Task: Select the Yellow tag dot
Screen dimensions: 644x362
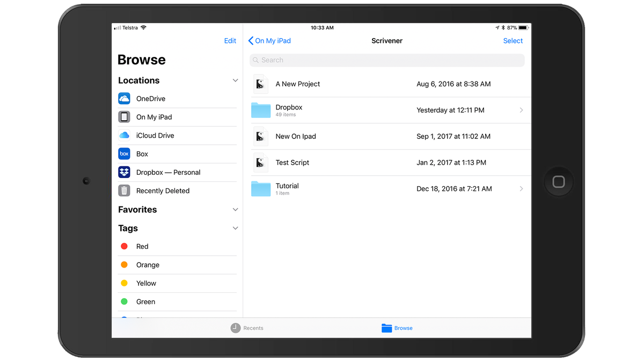Action: 124,283
